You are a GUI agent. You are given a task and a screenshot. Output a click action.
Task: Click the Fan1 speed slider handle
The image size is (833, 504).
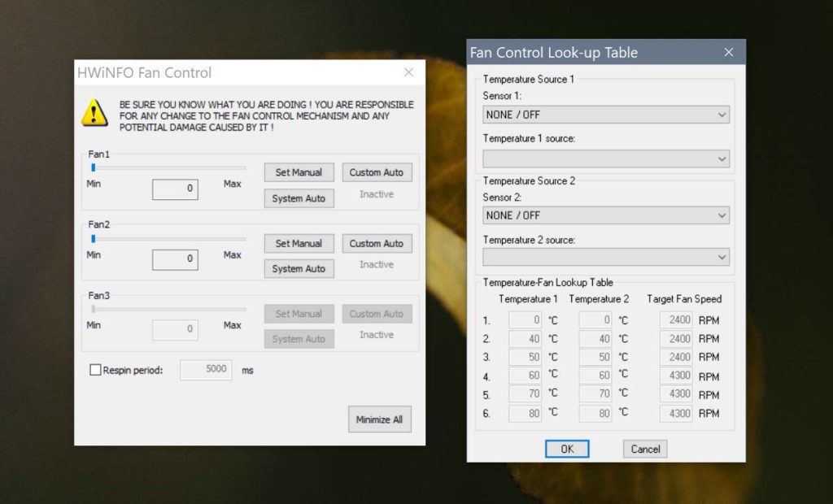tap(93, 167)
